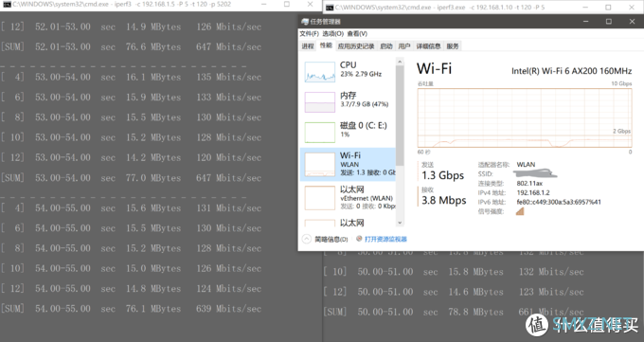This screenshot has height=342, width=644.
Task: Select the 以太网 vEthernet (WLAN) graph thumbnail
Action: click(319, 197)
